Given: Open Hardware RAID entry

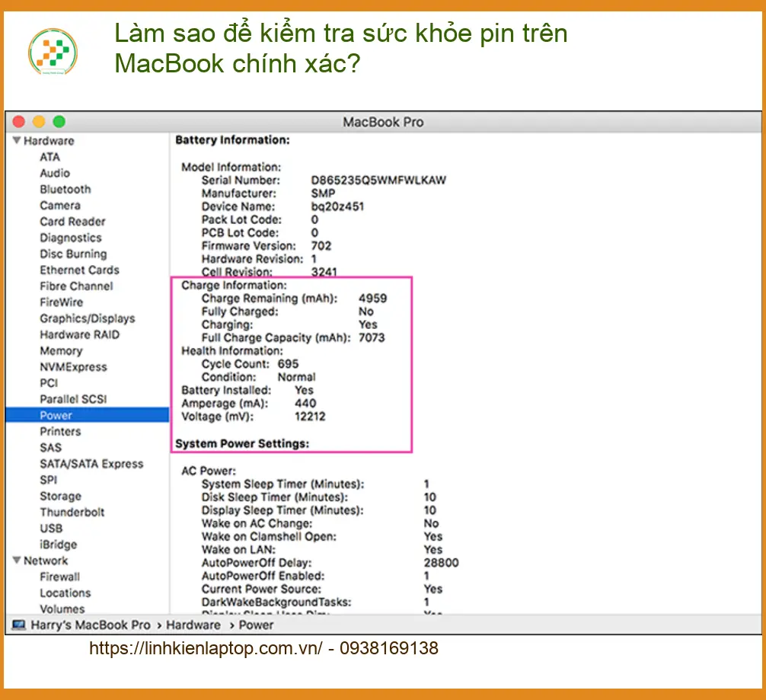Looking at the screenshot, I should point(79,334).
